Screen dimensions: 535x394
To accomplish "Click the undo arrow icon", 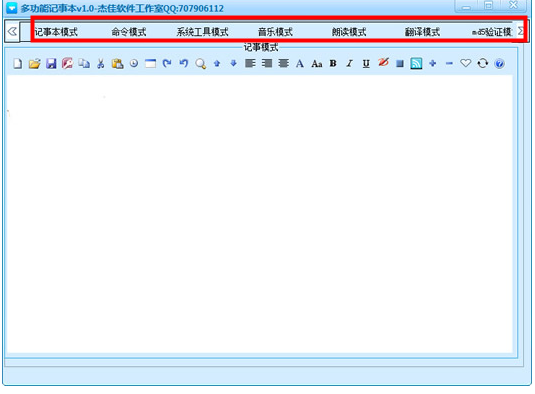I will pos(184,63).
